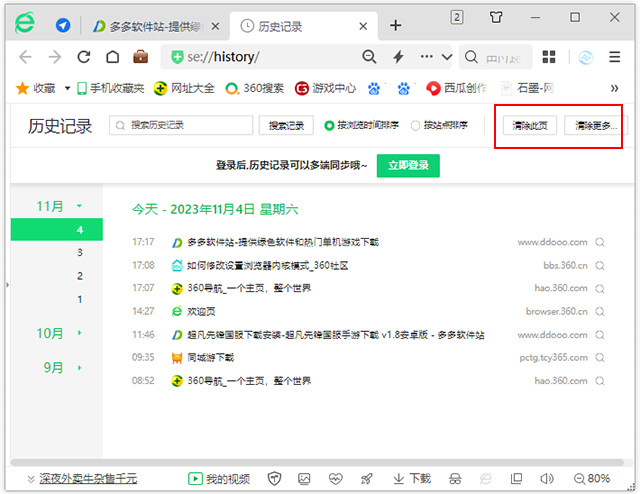The image size is (640, 494).
Task: Open the 80% zoom control
Action: [592, 478]
